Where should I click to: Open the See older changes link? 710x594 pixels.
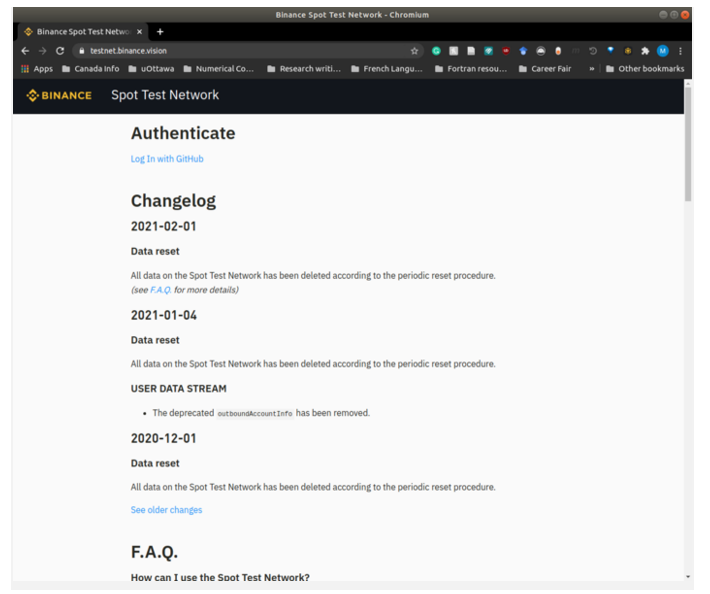[166, 510]
